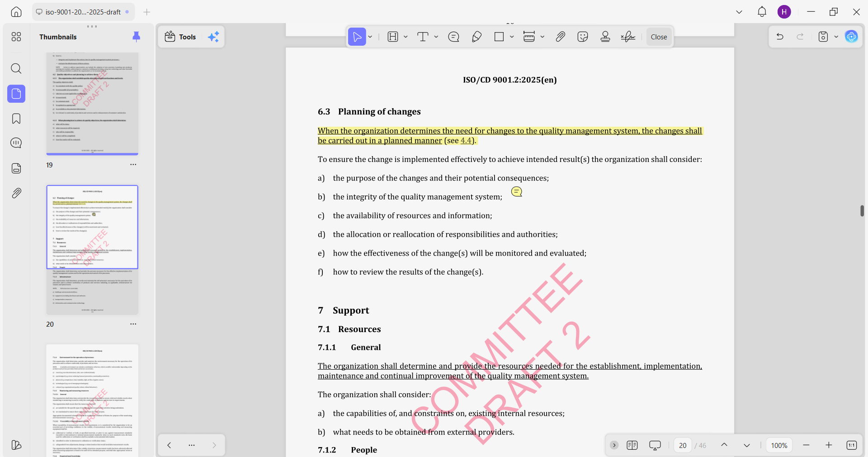The height and width of the screenshot is (457, 868).
Task: Toggle the two-page reading view
Action: pyautogui.click(x=632, y=445)
